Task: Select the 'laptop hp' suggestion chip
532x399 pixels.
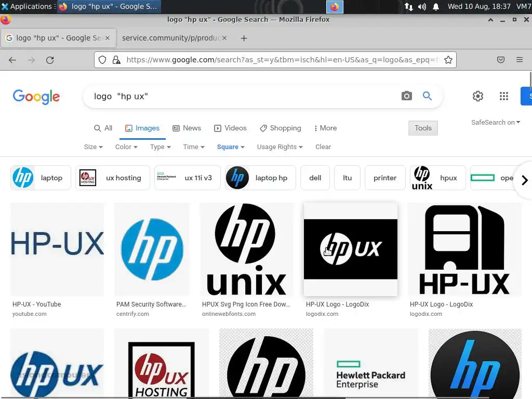Action: tap(261, 178)
